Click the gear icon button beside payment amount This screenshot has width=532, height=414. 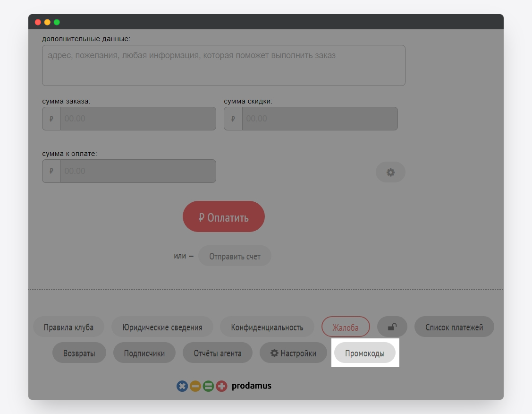390,172
